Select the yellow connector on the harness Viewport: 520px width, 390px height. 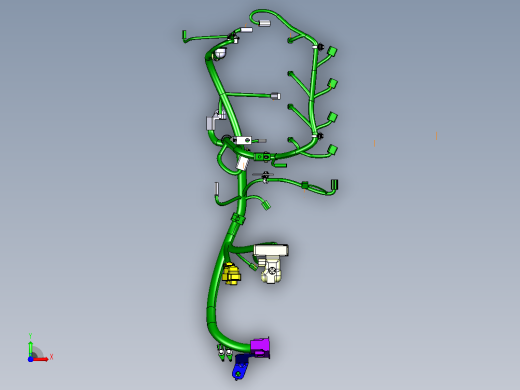[x=231, y=274]
